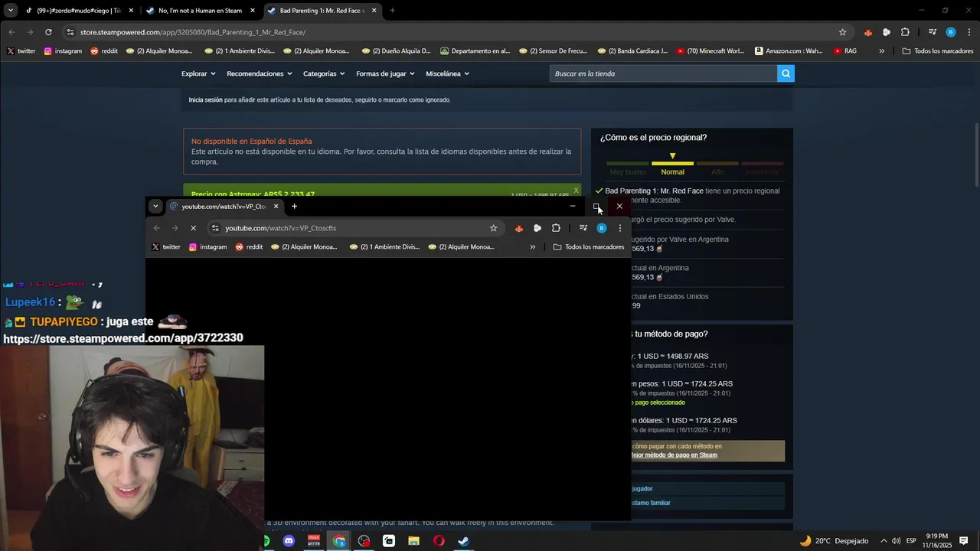Expand the Categorías menu
This screenshot has height=551, width=980.
tap(324, 73)
